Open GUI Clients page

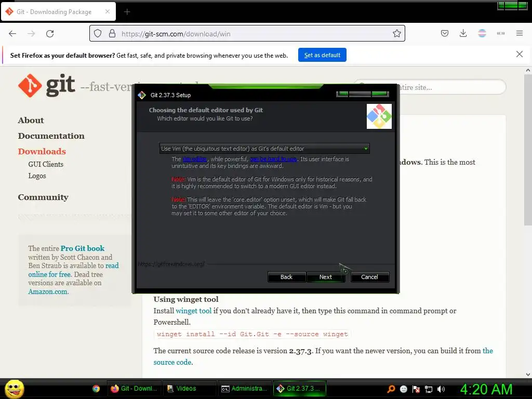46,164
